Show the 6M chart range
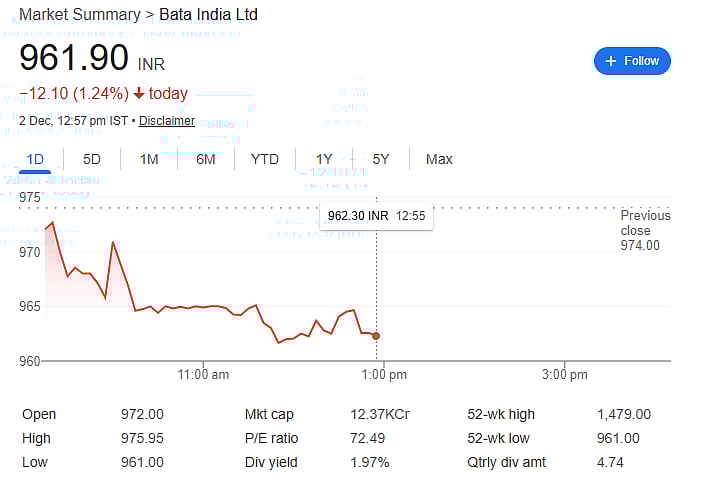Screen dimensions: 723x491 tap(206, 159)
